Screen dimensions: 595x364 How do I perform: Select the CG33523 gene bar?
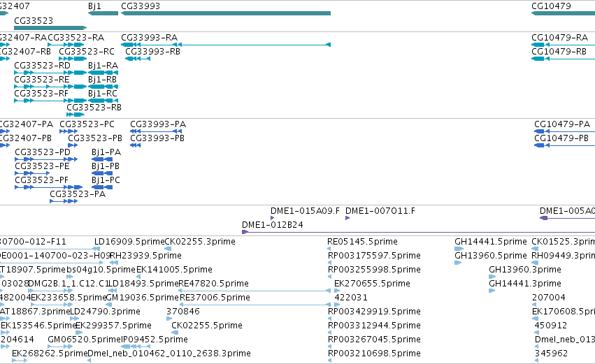click(x=50, y=28)
